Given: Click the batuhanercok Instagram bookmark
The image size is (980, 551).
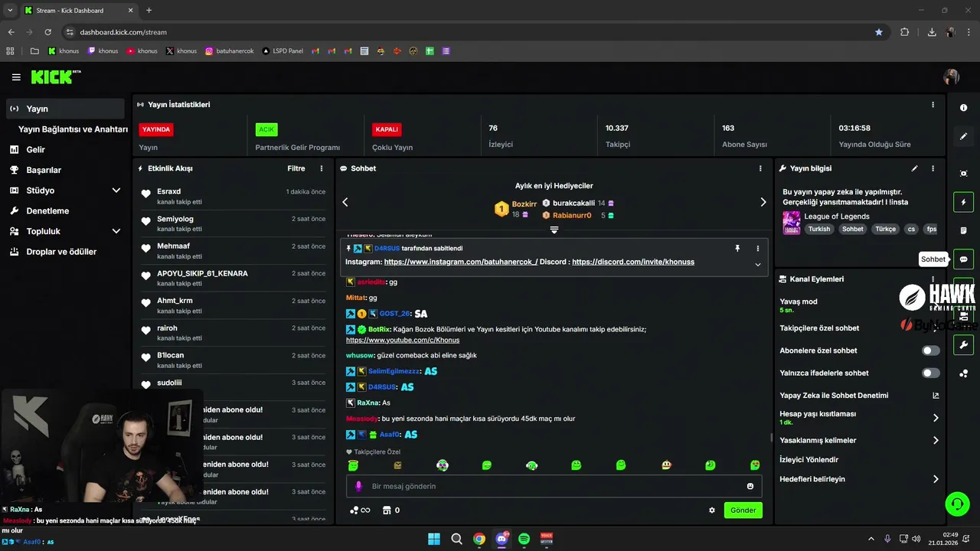Looking at the screenshot, I should (229, 51).
